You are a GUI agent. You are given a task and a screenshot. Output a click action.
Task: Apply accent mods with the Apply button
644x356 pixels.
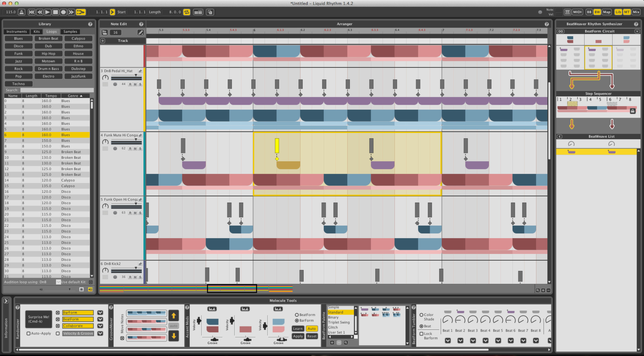(x=298, y=336)
